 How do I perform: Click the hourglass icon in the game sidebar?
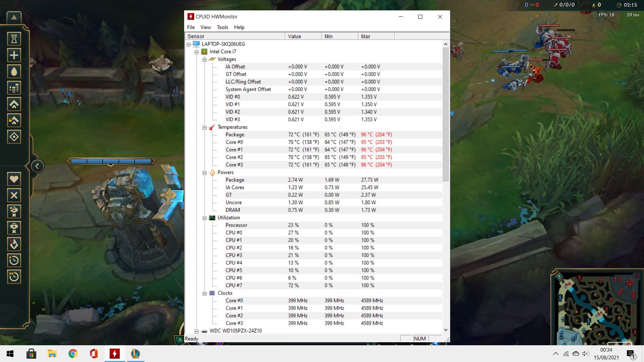coord(14,39)
